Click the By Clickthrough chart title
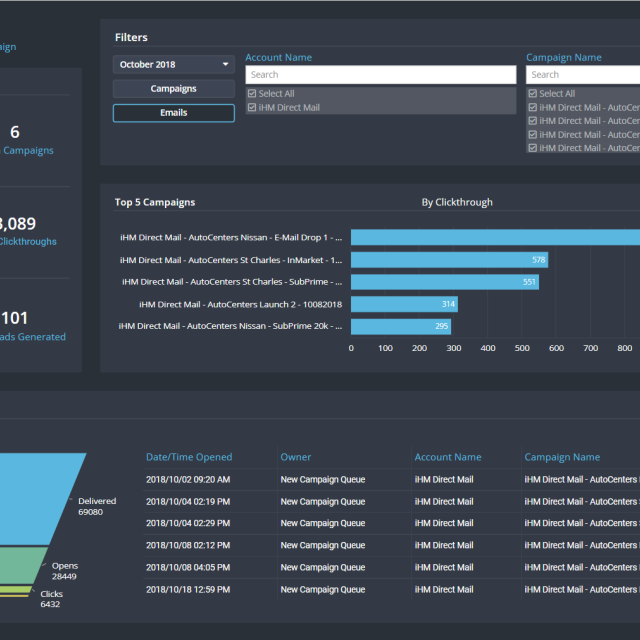Screen dimensions: 640x640 (457, 202)
